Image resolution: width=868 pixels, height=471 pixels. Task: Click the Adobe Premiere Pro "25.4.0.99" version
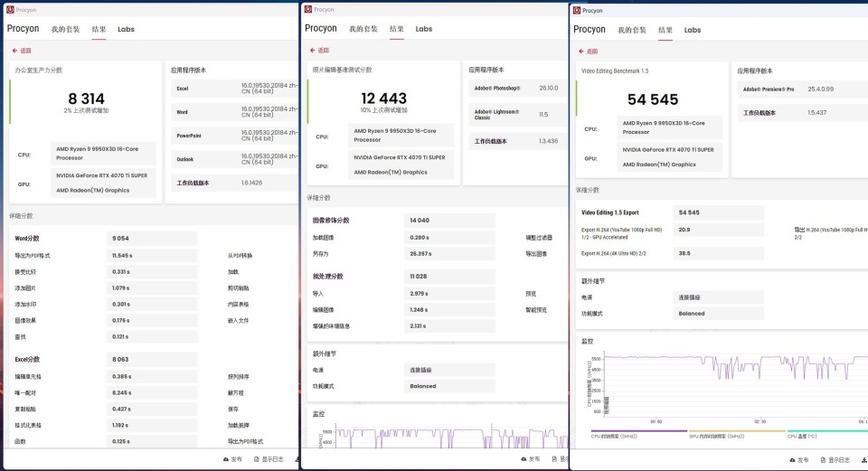[820, 89]
